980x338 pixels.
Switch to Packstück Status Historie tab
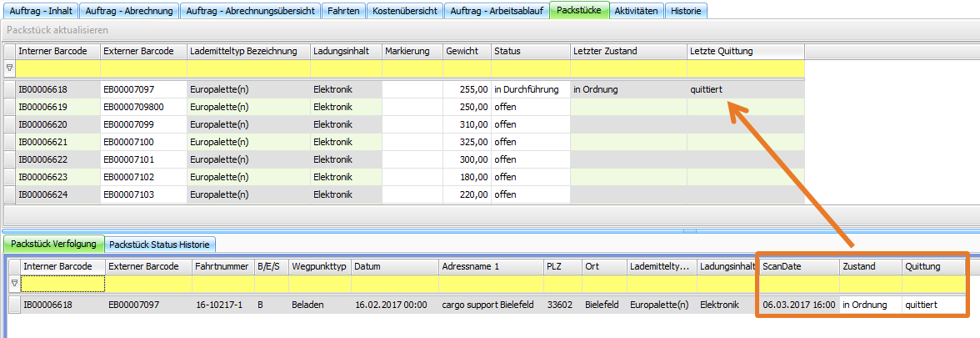tap(161, 245)
